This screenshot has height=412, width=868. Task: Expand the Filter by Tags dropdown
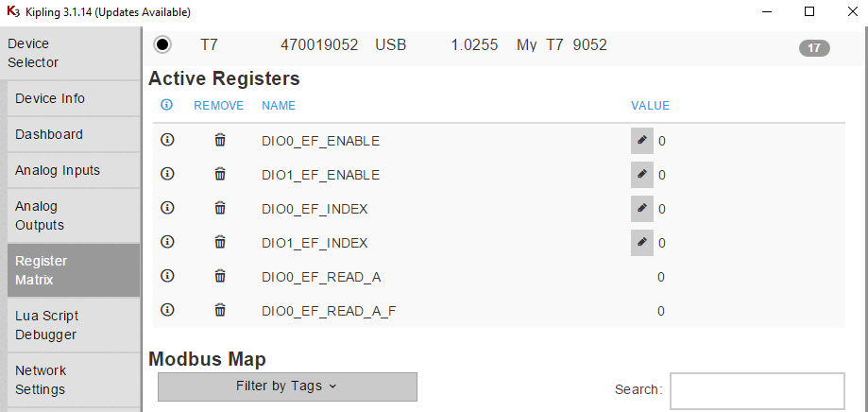pyautogui.click(x=287, y=386)
